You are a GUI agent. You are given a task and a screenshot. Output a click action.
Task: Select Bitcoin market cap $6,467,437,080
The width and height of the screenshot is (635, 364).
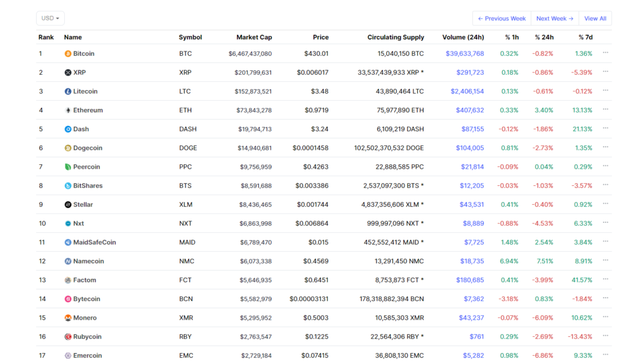click(x=250, y=54)
